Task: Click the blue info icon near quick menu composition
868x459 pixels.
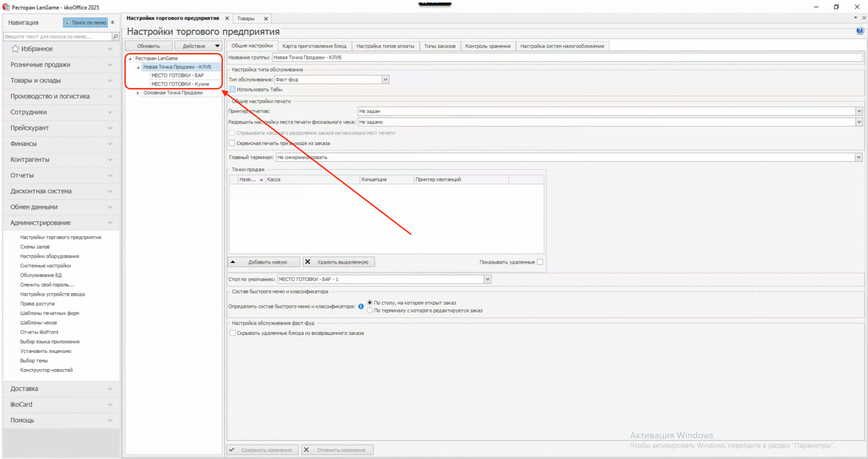Action: [x=361, y=307]
